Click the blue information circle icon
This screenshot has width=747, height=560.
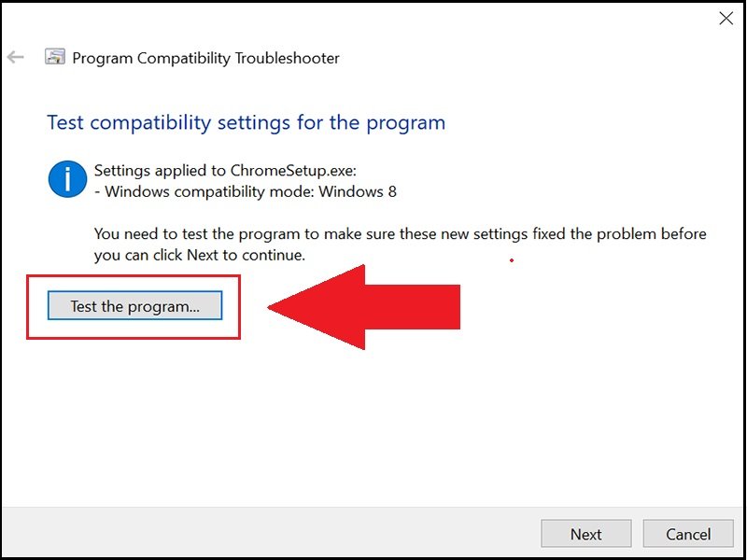coord(67,179)
